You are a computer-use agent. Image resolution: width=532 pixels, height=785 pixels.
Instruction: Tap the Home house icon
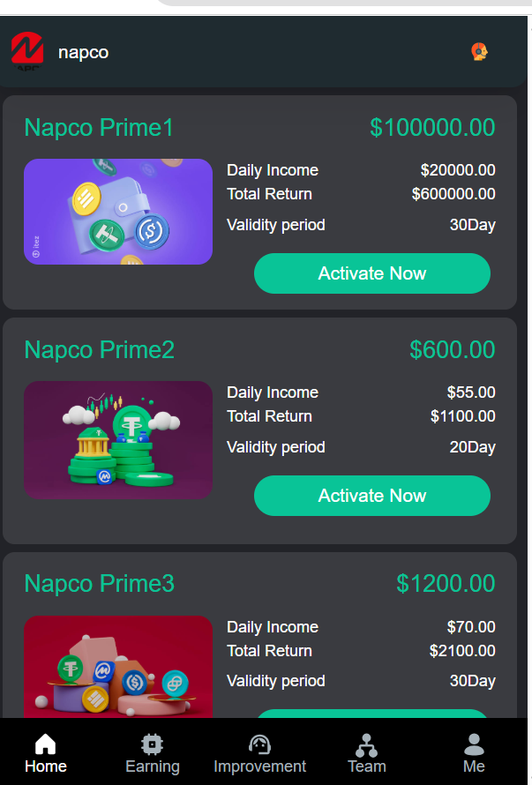(x=45, y=744)
